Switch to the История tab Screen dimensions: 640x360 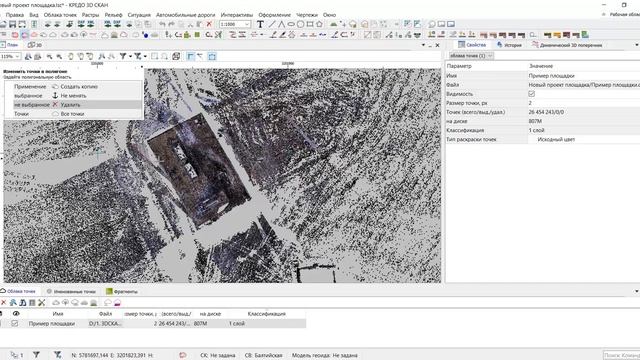pyautogui.click(x=509, y=44)
